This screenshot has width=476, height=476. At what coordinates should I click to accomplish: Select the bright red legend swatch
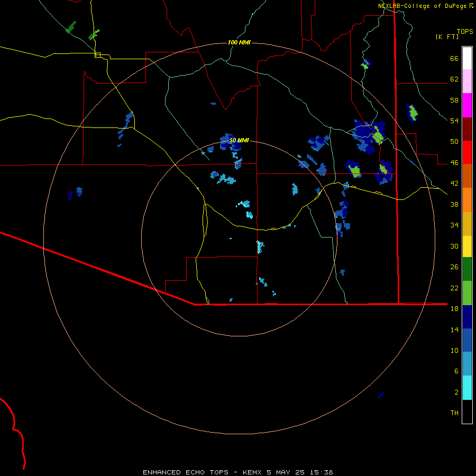click(x=467, y=152)
